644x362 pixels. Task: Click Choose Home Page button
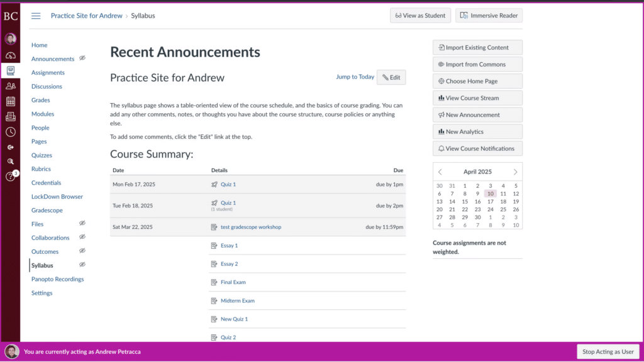coord(478,81)
